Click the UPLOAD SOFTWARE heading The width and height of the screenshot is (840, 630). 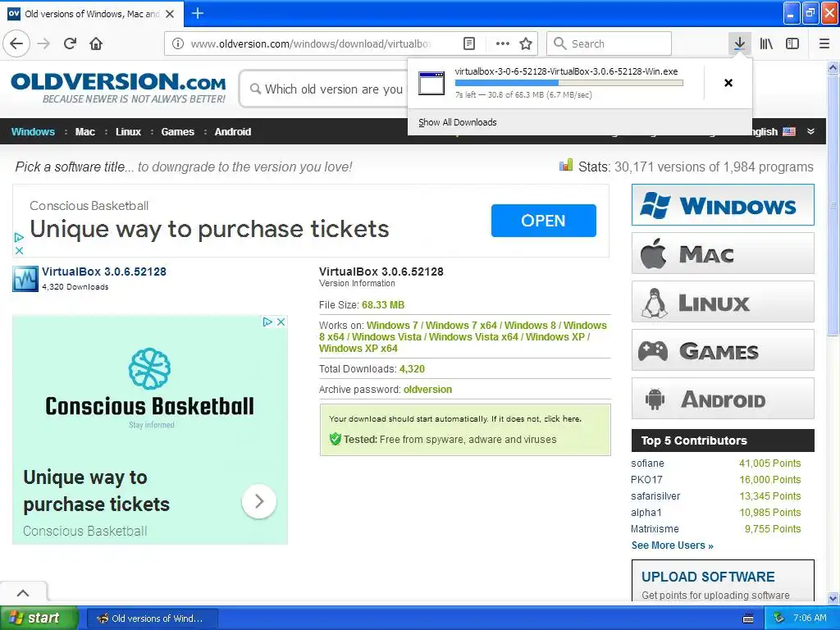[708, 577]
